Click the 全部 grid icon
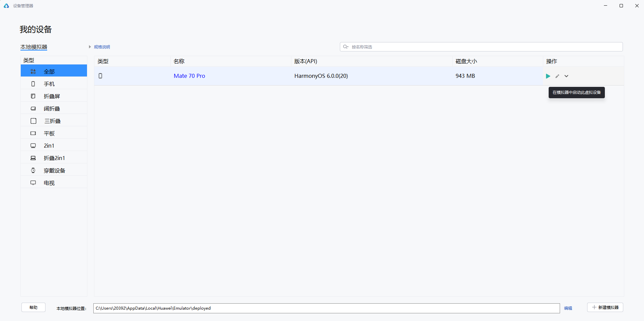The height and width of the screenshot is (321, 644). click(33, 71)
